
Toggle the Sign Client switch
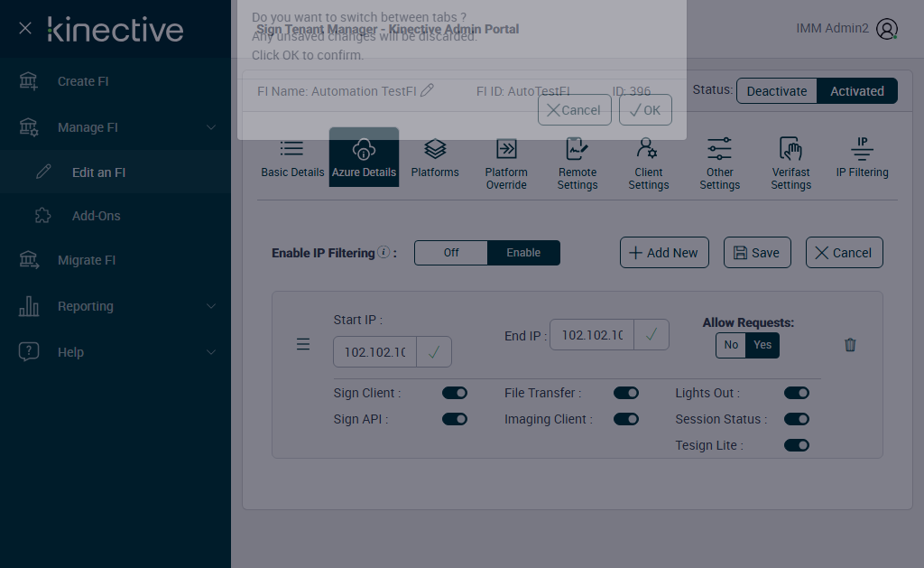click(455, 393)
